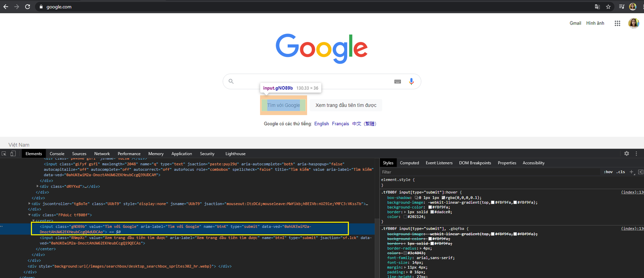Open the #202124 color swatch
Screen dimensions: 644x278
tap(405, 217)
